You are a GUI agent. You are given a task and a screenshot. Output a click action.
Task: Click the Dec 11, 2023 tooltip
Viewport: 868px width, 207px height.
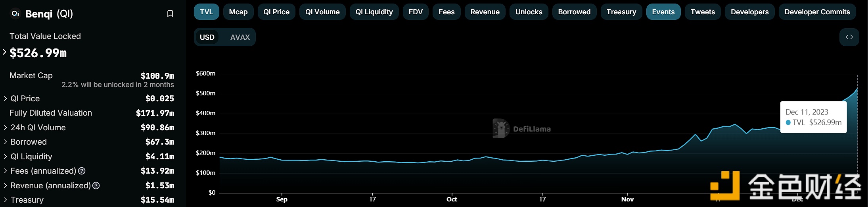tap(813, 117)
